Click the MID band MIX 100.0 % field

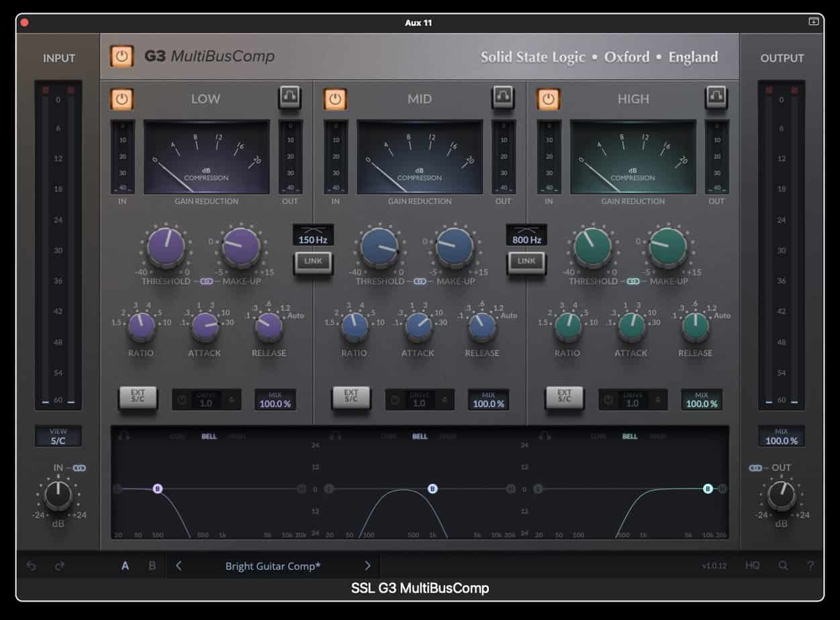tap(489, 400)
